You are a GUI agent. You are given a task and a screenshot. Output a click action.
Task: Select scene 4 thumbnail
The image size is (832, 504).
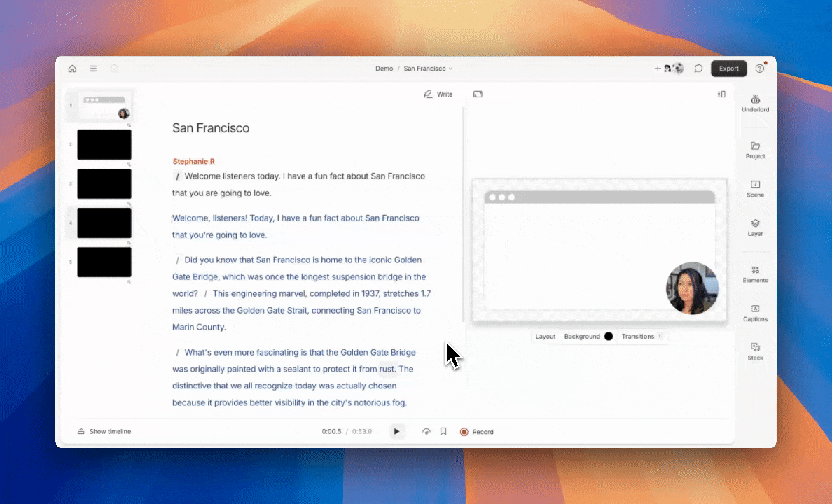(104, 223)
